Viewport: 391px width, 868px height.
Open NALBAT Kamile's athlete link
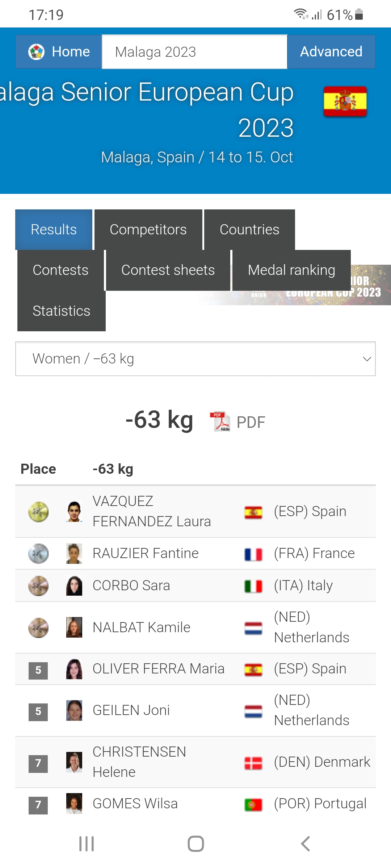pos(142,627)
